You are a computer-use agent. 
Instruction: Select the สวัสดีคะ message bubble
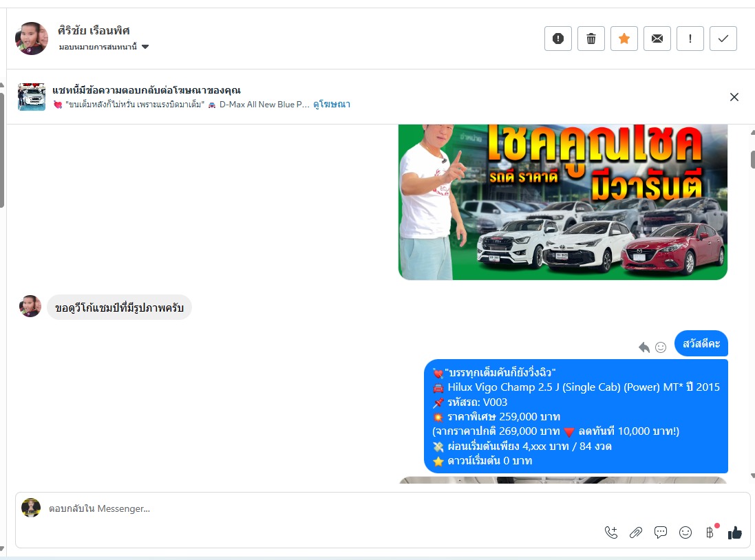701,343
